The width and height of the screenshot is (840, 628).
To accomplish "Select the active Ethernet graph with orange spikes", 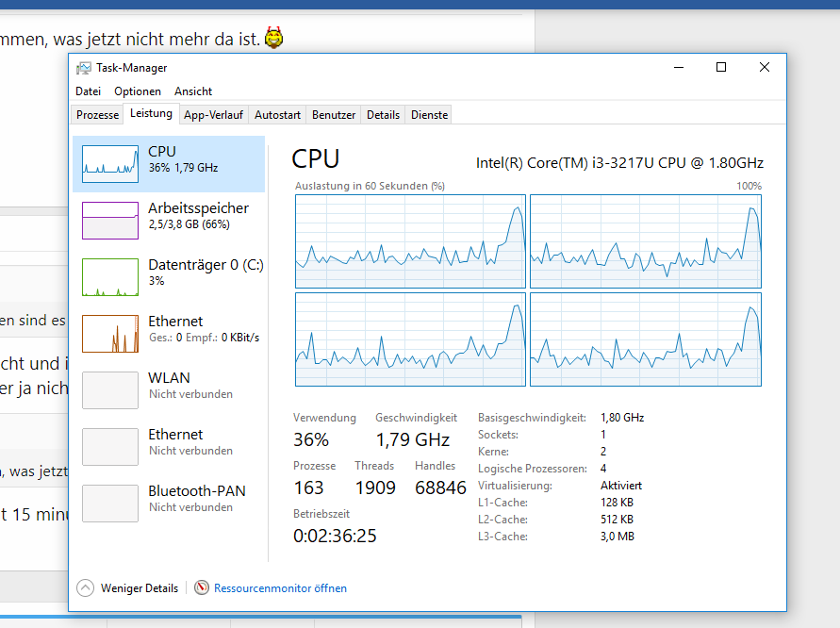I will (110, 334).
